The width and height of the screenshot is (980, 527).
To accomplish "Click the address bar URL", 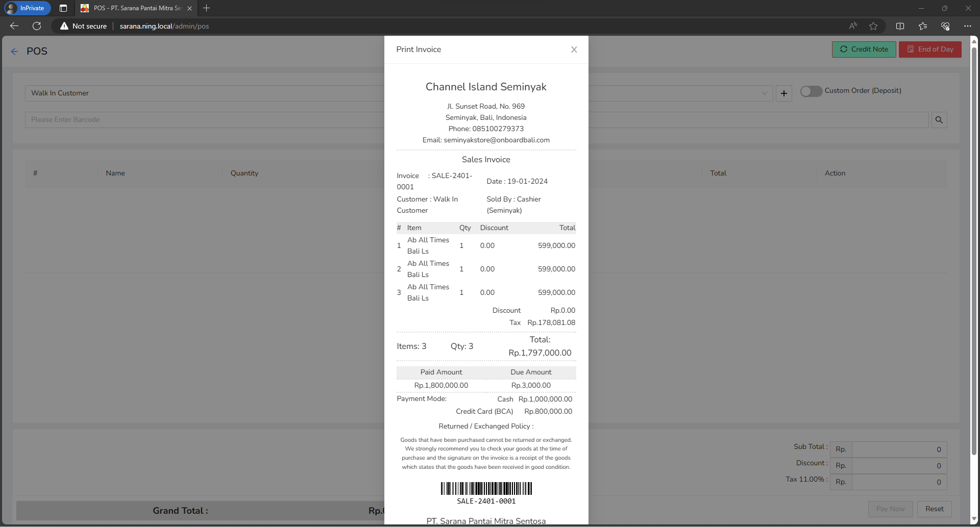I will coord(164,26).
